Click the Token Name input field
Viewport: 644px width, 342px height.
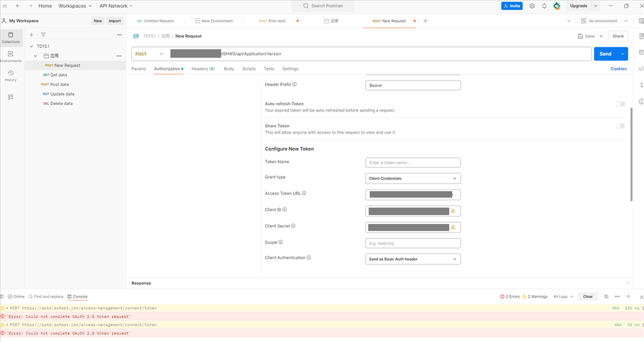point(413,162)
